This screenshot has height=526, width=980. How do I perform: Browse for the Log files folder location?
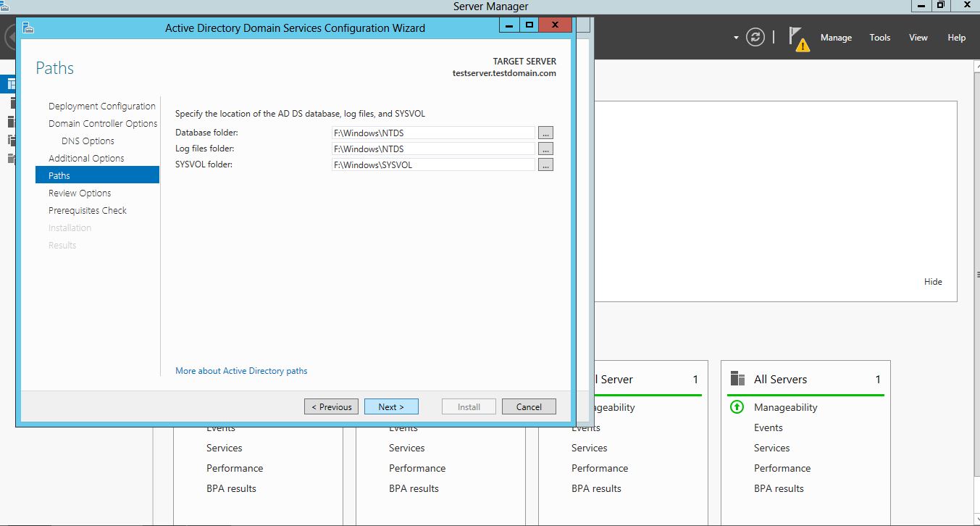545,149
